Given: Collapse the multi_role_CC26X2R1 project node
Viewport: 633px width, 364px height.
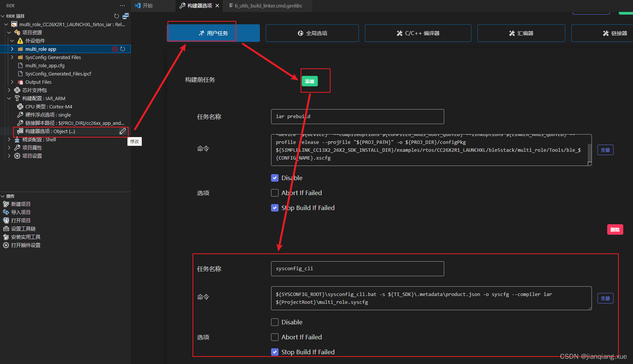Looking at the screenshot, I should (x=6, y=24).
